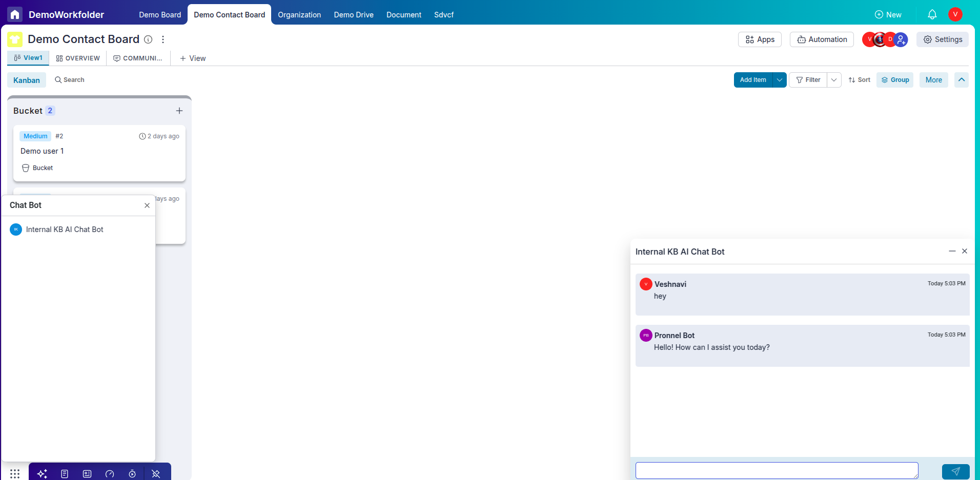Collapse the toolbar with the up chevron
This screenshot has height=480, width=980.
coord(962,80)
